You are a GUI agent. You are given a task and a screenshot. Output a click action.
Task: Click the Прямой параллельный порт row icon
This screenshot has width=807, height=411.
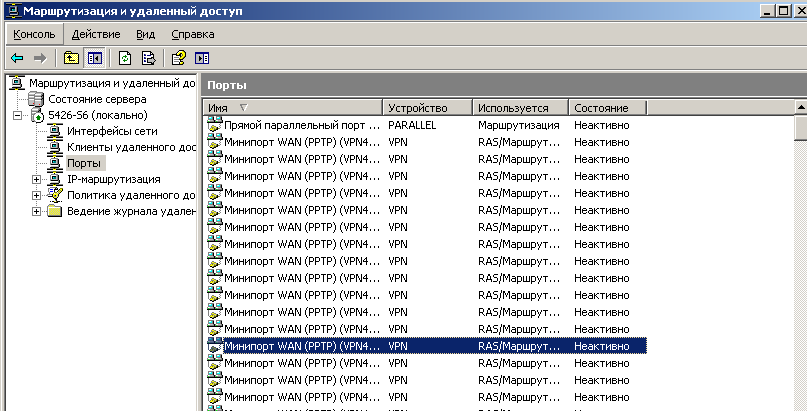215,125
